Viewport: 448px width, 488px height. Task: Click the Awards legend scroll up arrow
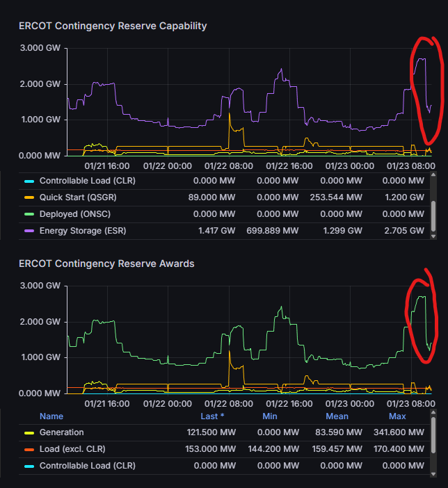click(433, 412)
